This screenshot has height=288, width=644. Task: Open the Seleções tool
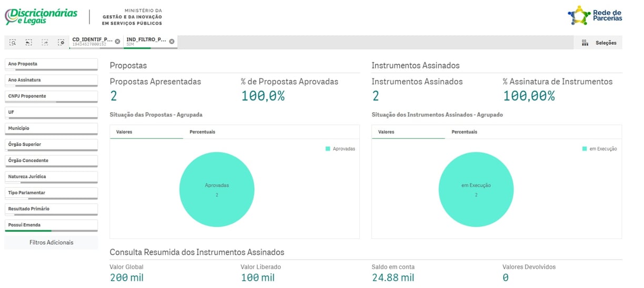pos(599,43)
